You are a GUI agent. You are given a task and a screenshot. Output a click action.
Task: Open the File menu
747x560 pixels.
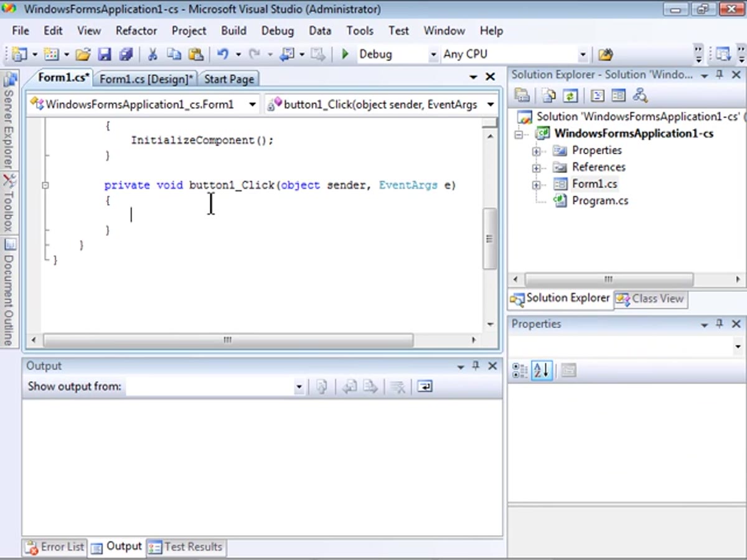pos(21,30)
